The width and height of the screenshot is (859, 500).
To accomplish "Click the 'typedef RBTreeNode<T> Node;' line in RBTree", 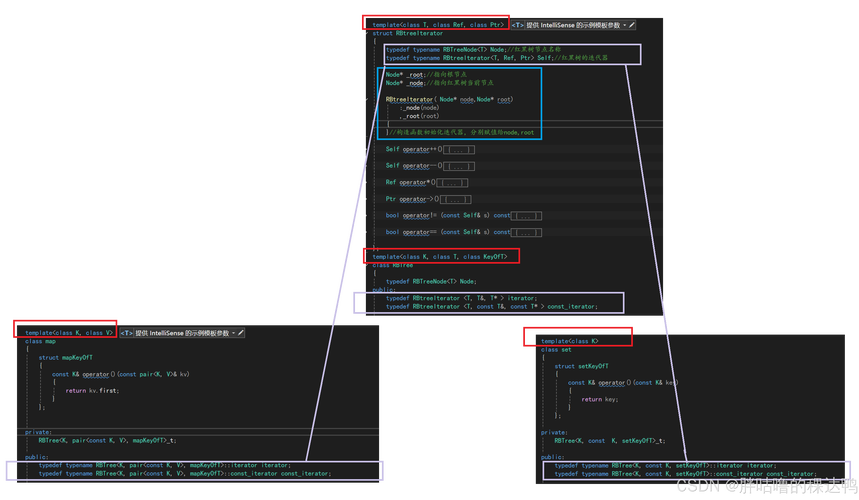I will point(431,281).
